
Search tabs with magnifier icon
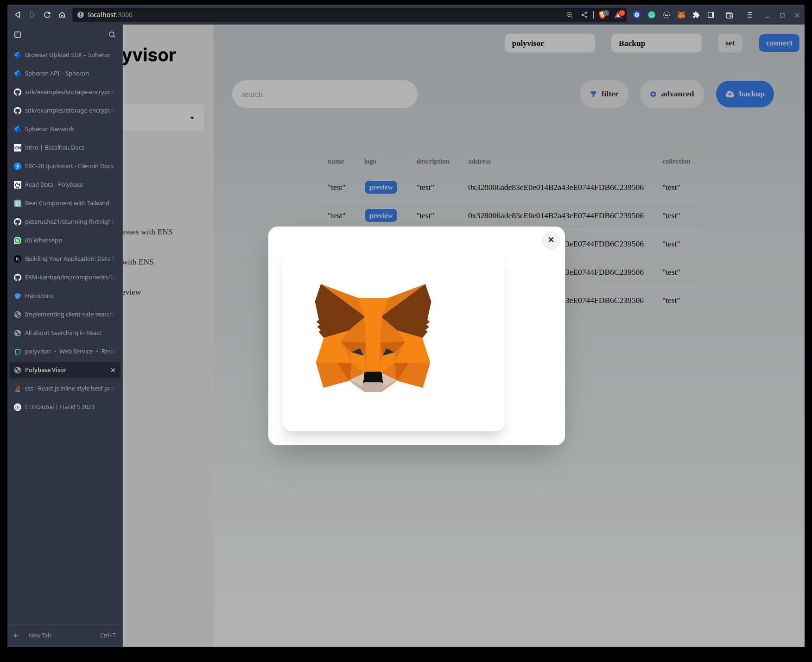(112, 35)
